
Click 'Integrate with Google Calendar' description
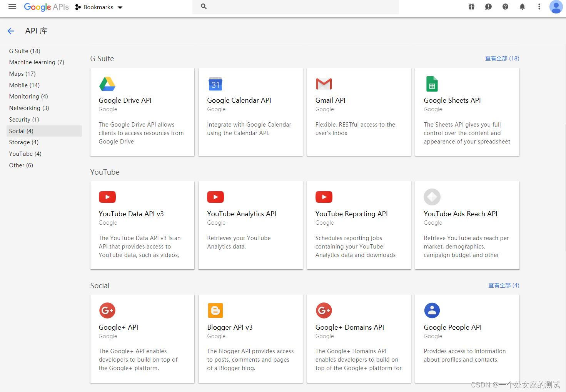(x=249, y=129)
